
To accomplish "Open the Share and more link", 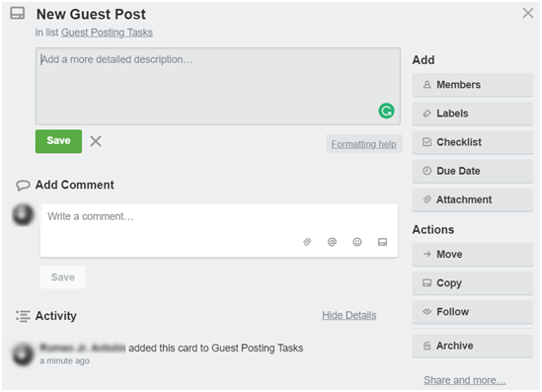I will pyautogui.click(x=465, y=380).
